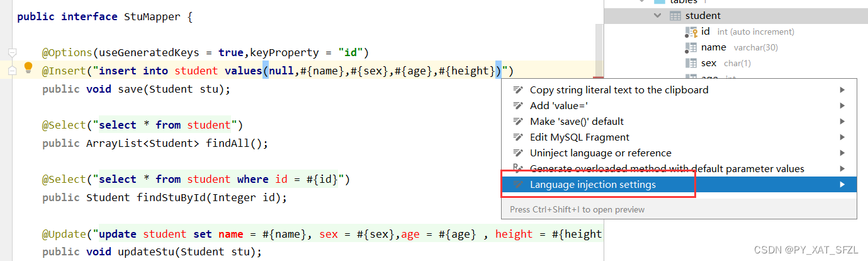This screenshot has height=261, width=868.
Task: Open submenu arrow for Copy string literal
Action: click(842, 90)
